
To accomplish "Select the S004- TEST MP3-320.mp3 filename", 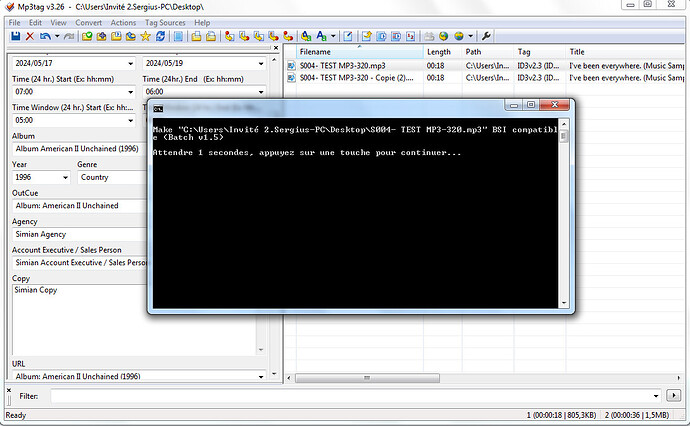I will coord(342,66).
